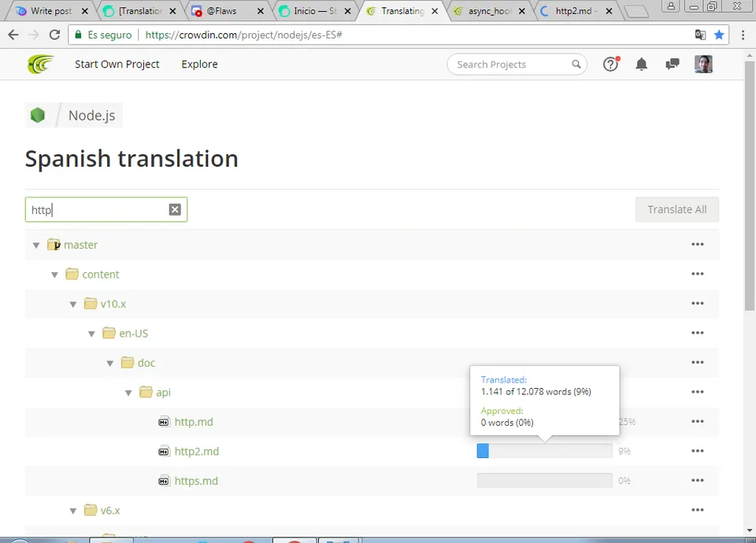Open the Chrome three-dot menu

point(743,35)
